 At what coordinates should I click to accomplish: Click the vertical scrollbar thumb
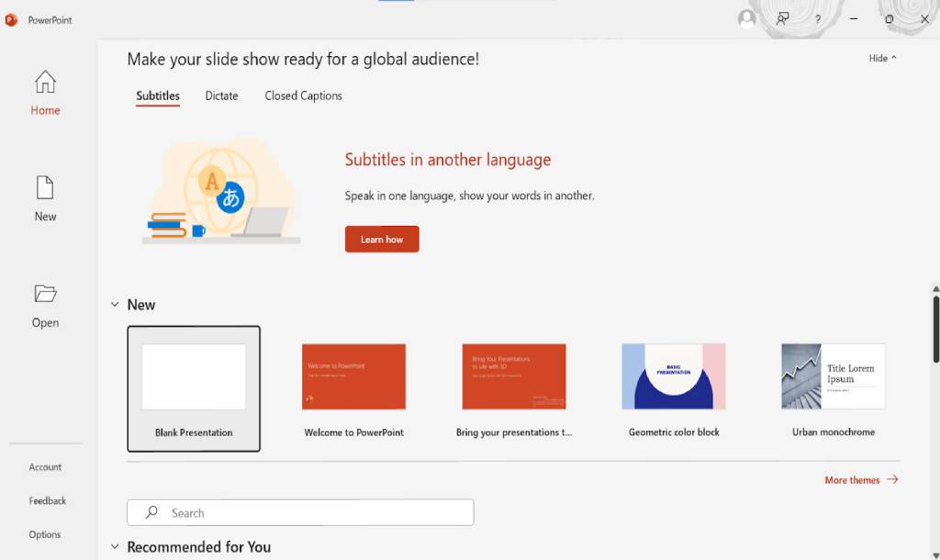click(x=935, y=329)
